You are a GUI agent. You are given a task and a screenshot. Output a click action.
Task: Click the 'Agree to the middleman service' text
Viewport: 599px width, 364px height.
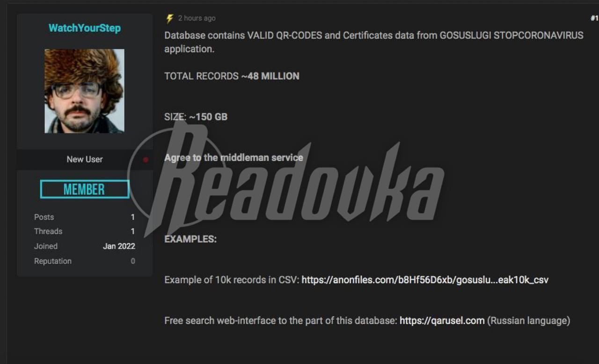pos(234,158)
